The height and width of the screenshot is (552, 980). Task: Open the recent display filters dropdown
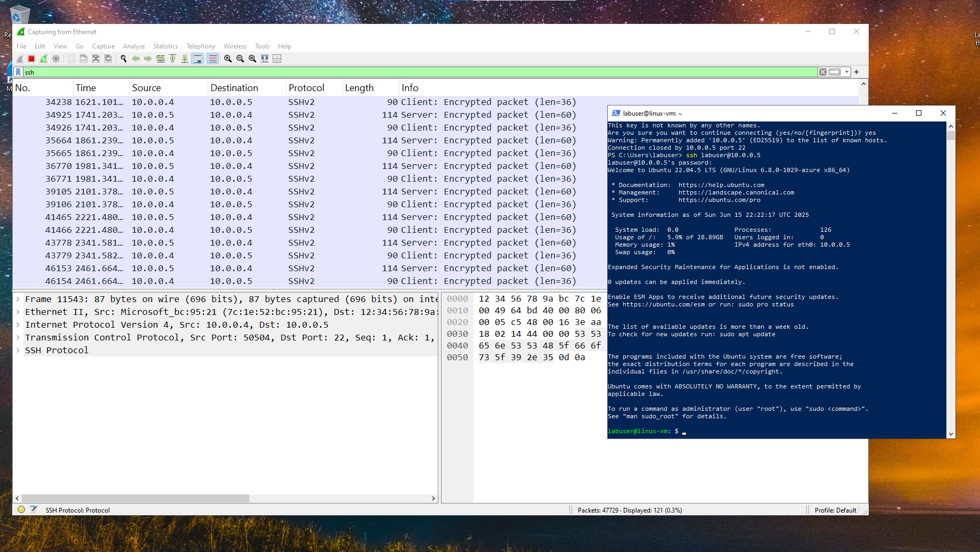(847, 72)
